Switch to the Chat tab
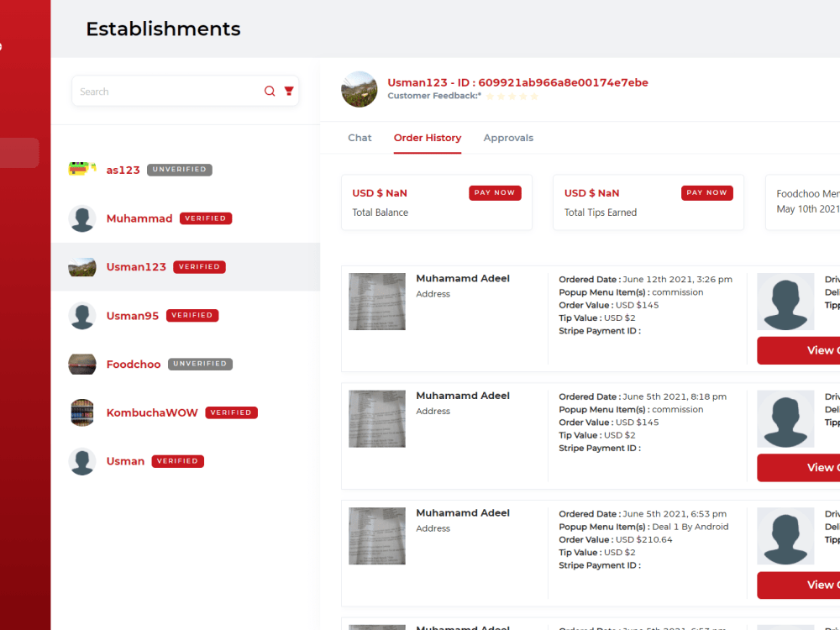 click(x=360, y=138)
